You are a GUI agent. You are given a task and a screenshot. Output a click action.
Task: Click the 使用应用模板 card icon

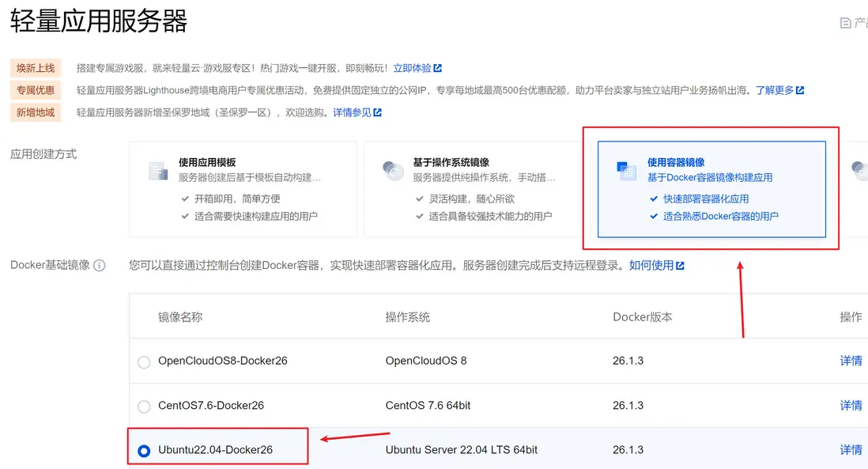(x=158, y=171)
